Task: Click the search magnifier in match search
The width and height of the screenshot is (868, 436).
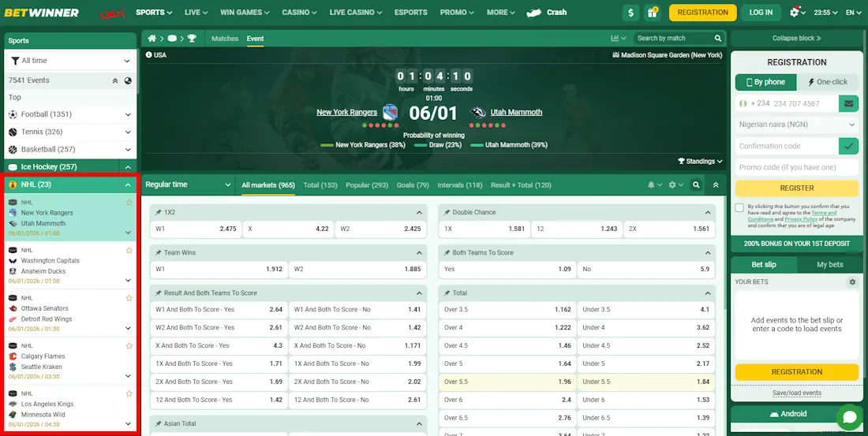Action: click(x=717, y=38)
